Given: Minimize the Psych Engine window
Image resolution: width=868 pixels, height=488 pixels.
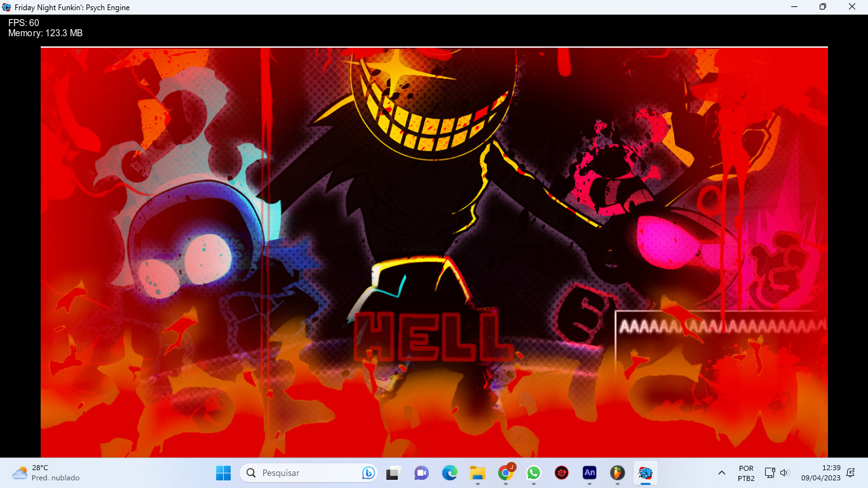Looking at the screenshot, I should tap(794, 7).
